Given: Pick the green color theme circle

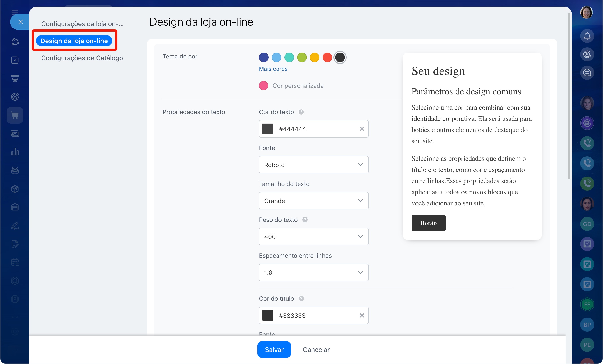Looking at the screenshot, I should point(301,57).
